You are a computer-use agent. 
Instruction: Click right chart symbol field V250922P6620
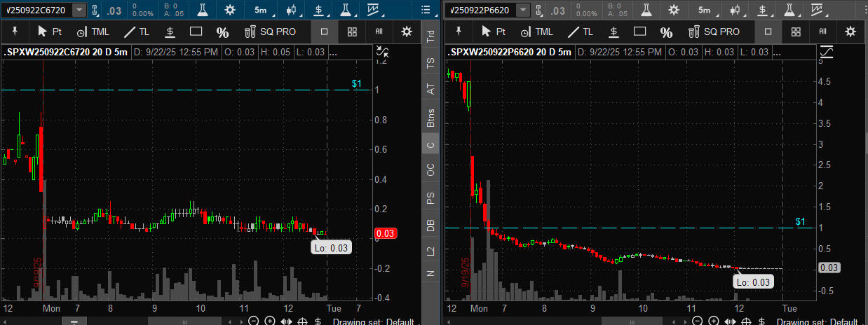481,10
